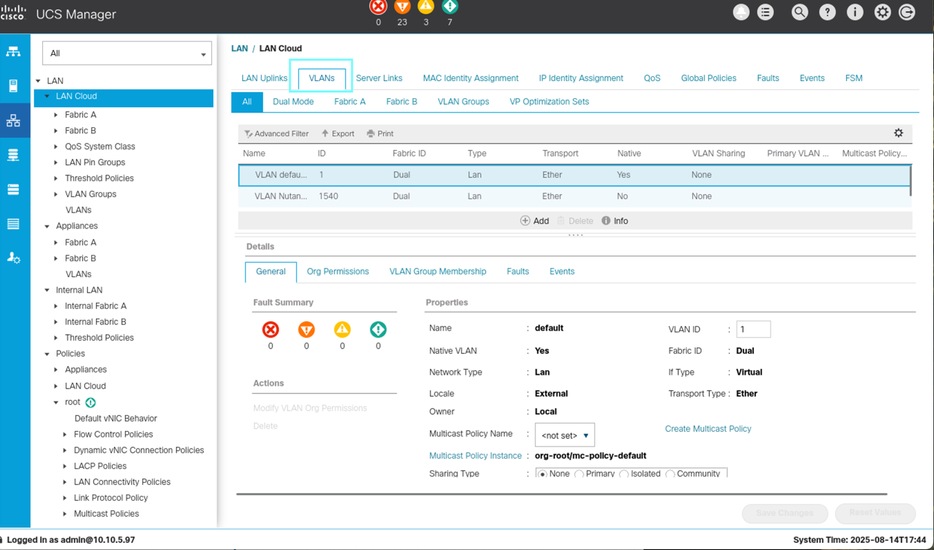Expand VLAN Groups tree node
Image resolution: width=934 pixels, height=550 pixels.
(x=56, y=194)
